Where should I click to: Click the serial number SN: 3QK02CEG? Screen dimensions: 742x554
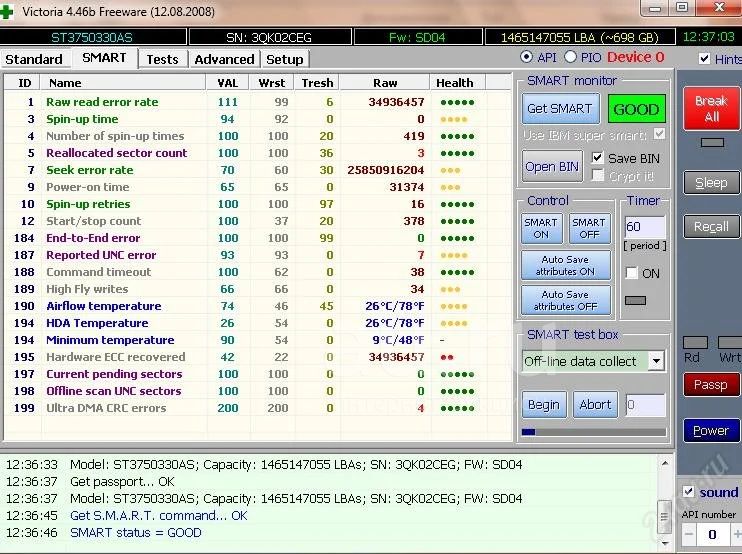click(x=269, y=37)
